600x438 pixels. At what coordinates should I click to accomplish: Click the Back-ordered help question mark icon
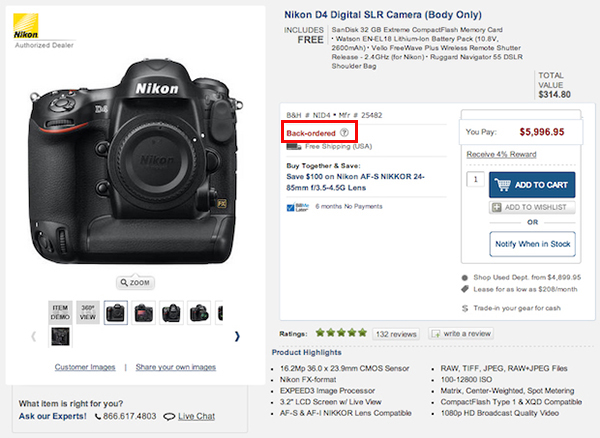point(344,133)
